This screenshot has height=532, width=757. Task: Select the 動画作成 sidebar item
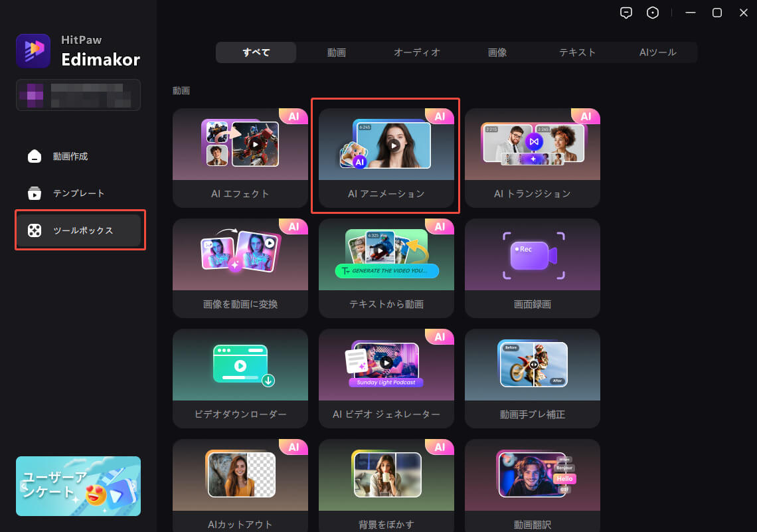70,157
